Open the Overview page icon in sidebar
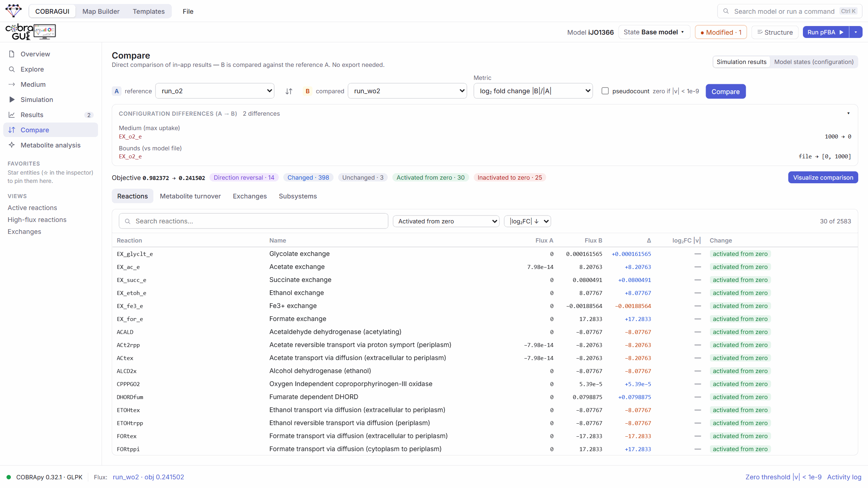The height and width of the screenshot is (488, 868). [x=12, y=54]
